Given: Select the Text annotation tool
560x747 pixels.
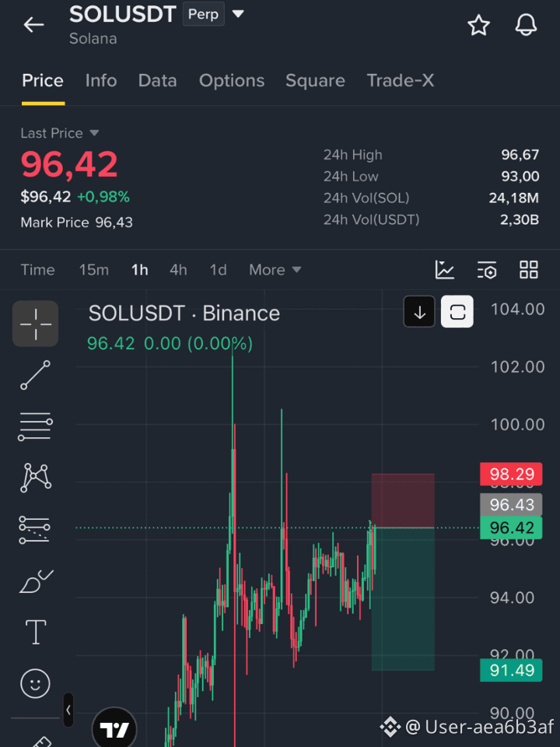Looking at the screenshot, I should pos(36,633).
